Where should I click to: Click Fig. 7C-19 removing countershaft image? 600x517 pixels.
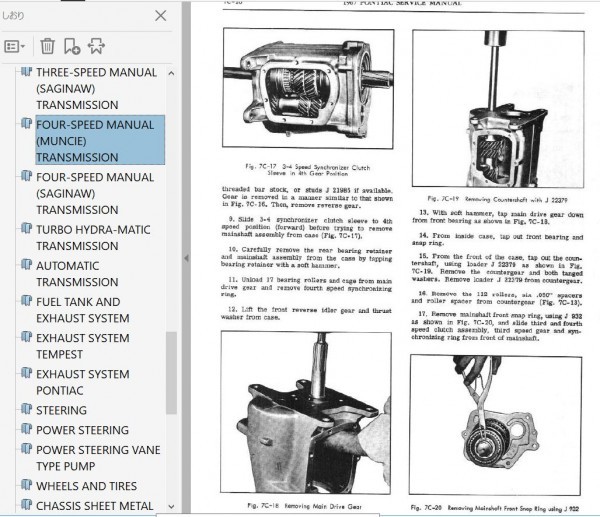pyautogui.click(x=498, y=109)
